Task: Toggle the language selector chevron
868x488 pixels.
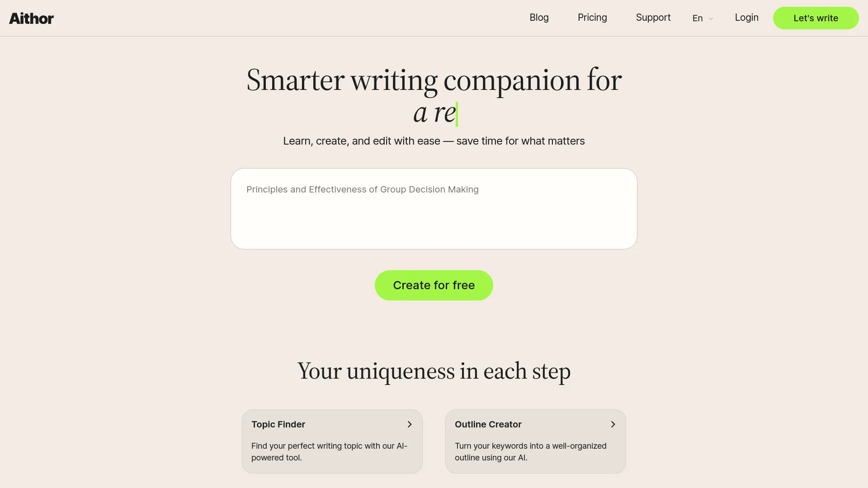Action: [711, 19]
